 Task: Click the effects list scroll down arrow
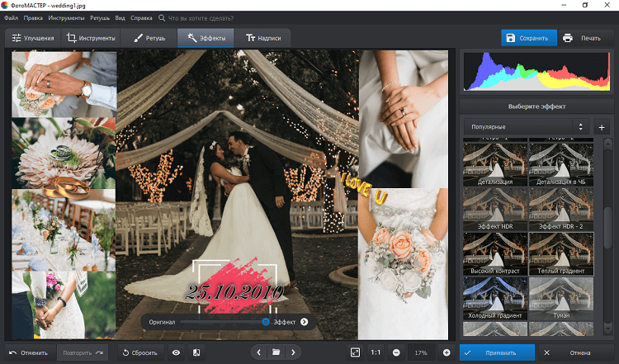[608, 329]
